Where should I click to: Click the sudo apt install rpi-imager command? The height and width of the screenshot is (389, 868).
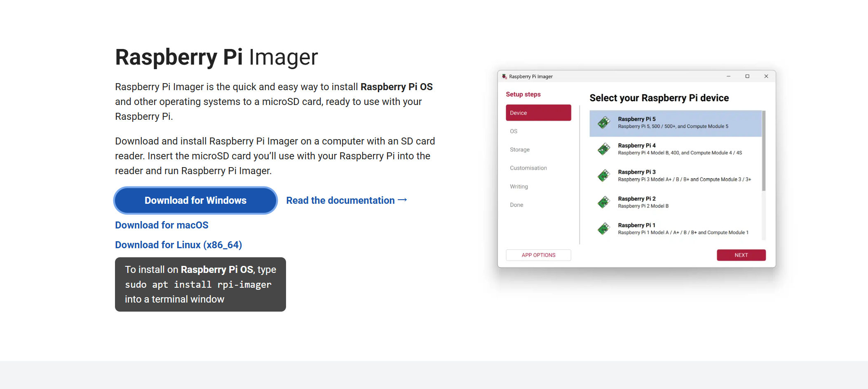click(x=198, y=285)
